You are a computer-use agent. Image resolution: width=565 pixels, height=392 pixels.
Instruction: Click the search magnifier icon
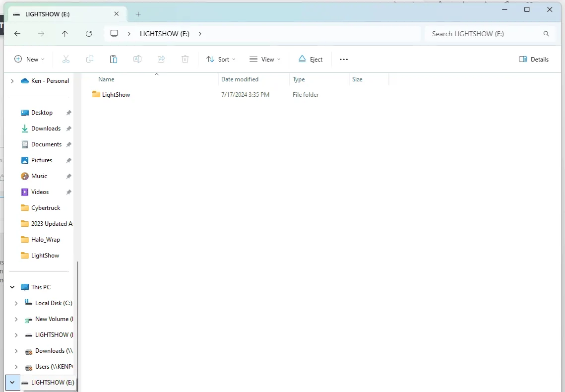pyautogui.click(x=546, y=34)
